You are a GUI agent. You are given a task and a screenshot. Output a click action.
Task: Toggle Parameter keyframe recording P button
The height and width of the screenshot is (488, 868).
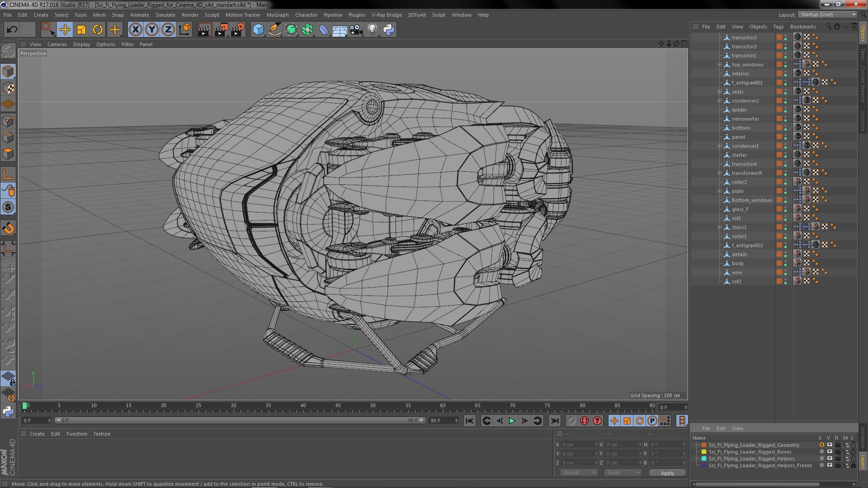click(x=652, y=421)
